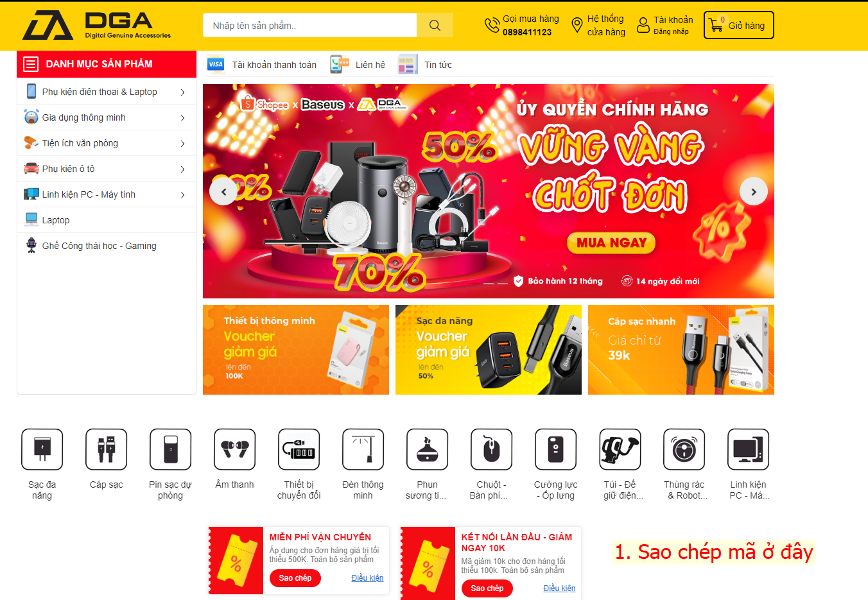Open the shopping cart Giỏ hàng
The width and height of the screenshot is (868, 600).
coord(738,25)
